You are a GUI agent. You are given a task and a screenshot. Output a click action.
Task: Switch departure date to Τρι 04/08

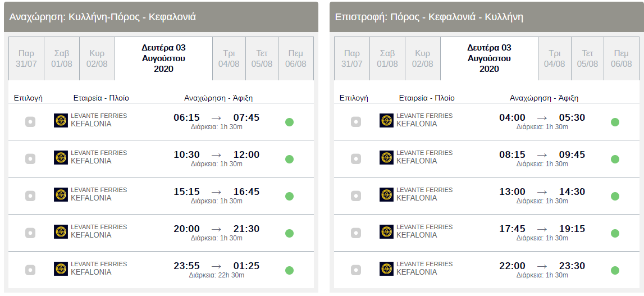click(x=229, y=58)
